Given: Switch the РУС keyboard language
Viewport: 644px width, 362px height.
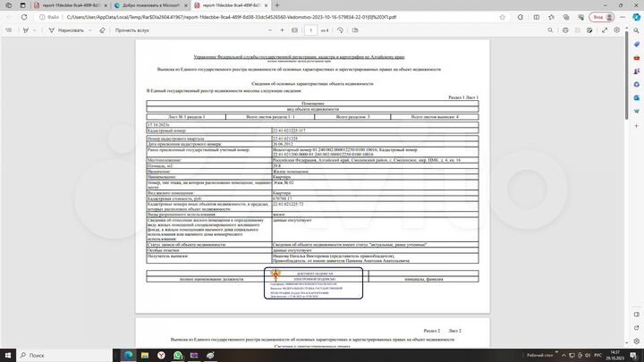Looking at the screenshot, I should 598,356.
